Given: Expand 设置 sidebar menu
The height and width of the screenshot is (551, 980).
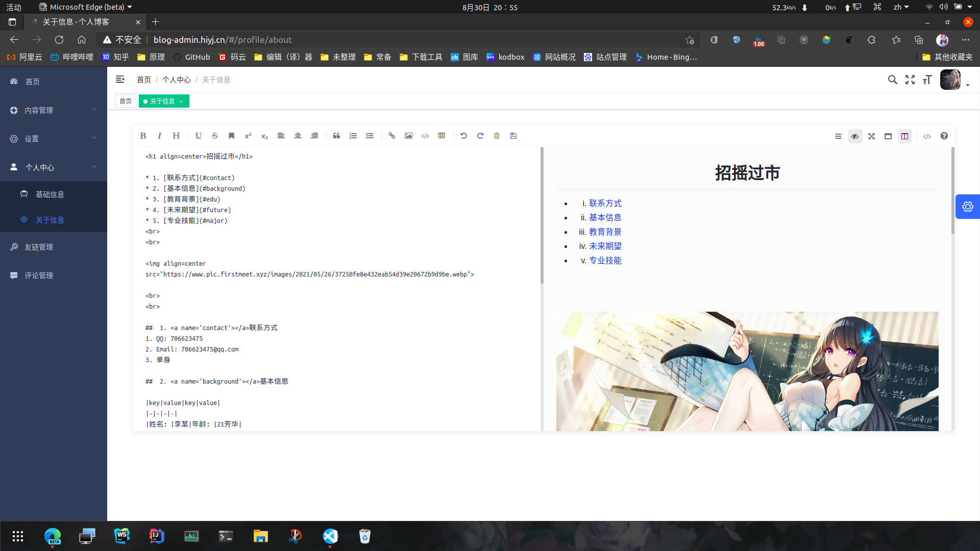Looking at the screenshot, I should click(54, 139).
